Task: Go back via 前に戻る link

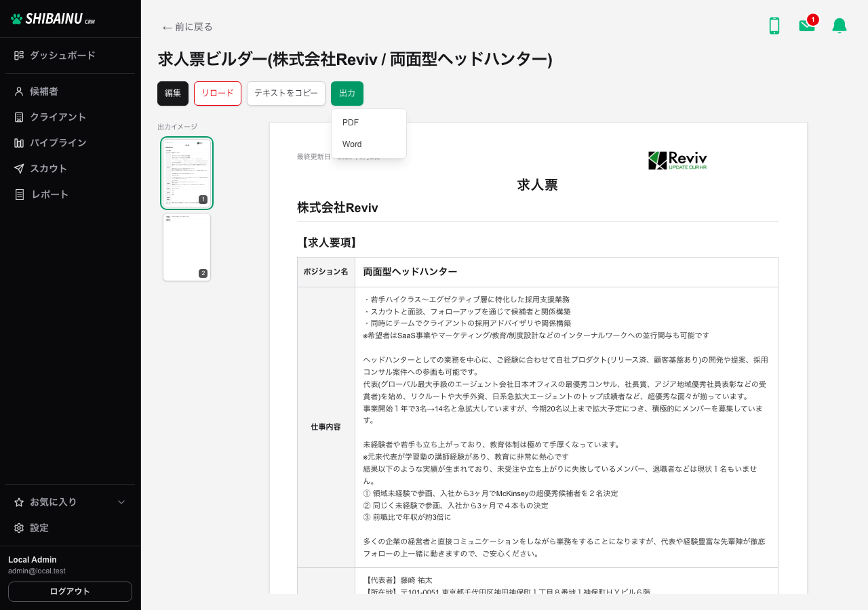Action: tap(188, 27)
